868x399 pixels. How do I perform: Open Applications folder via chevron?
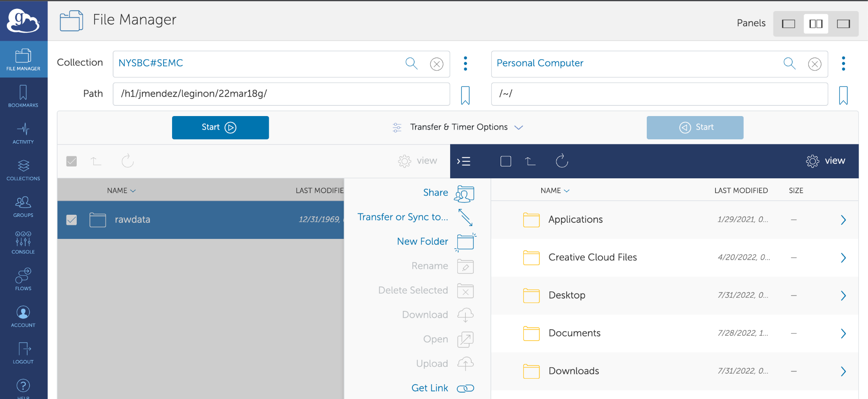pyautogui.click(x=843, y=220)
